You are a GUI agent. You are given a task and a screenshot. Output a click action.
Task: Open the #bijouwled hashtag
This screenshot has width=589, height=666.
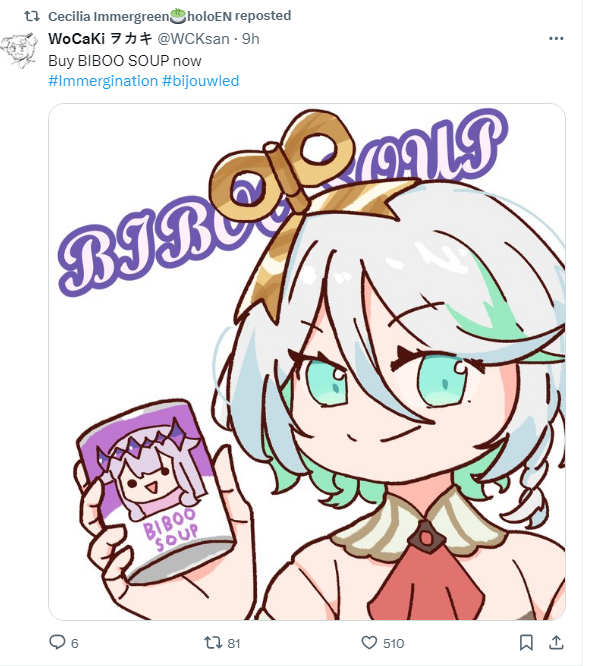coord(200,81)
